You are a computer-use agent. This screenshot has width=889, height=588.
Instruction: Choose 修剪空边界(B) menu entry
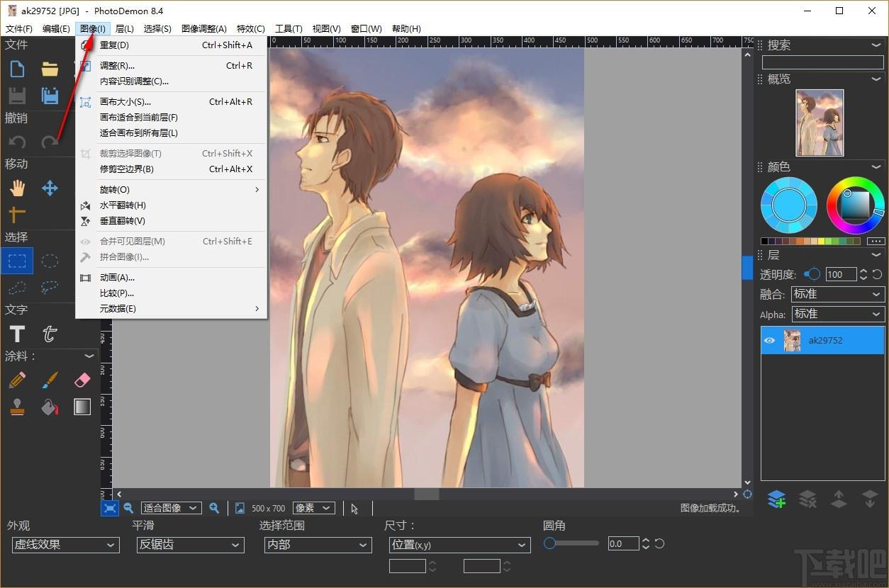click(x=171, y=169)
